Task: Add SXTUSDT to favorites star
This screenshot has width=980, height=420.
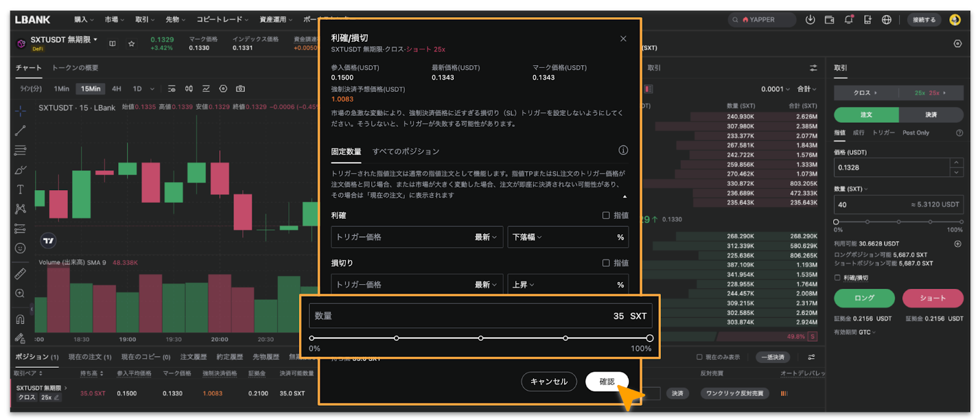Action: coord(131,44)
